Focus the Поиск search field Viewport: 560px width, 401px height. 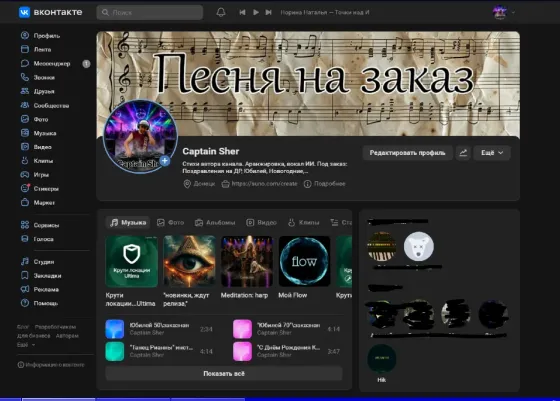pyautogui.click(x=150, y=12)
